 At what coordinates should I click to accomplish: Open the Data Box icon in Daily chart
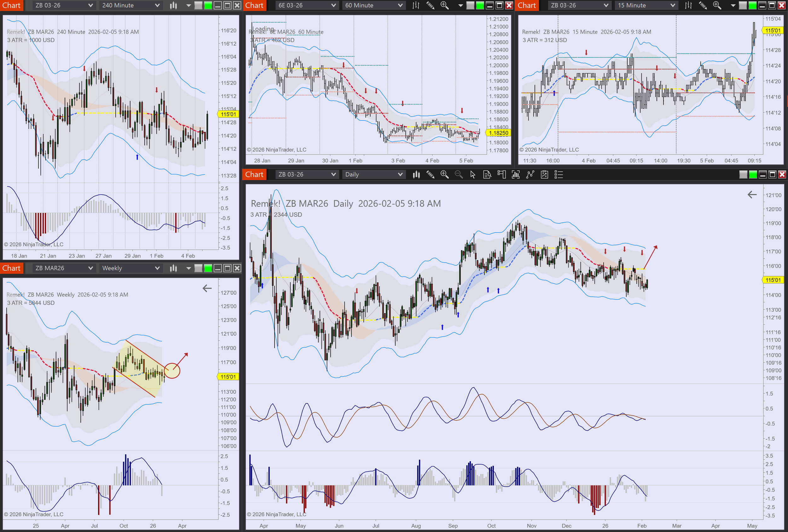[487, 175]
